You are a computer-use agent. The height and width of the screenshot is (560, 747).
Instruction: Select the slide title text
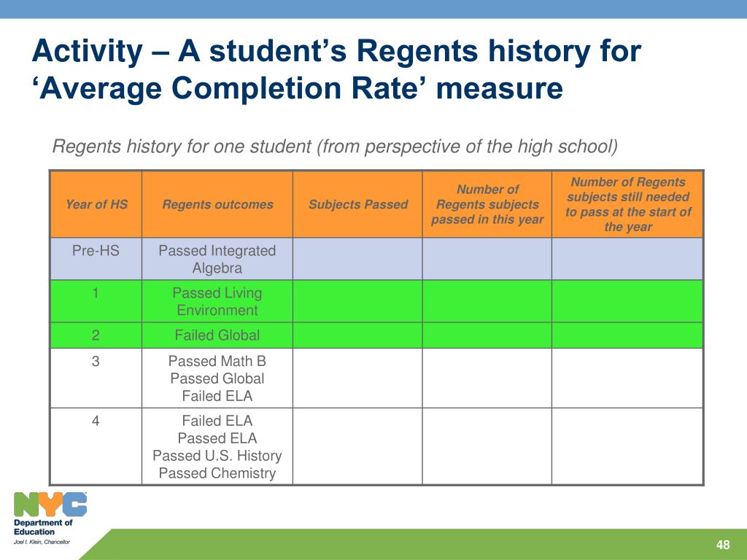(336, 69)
